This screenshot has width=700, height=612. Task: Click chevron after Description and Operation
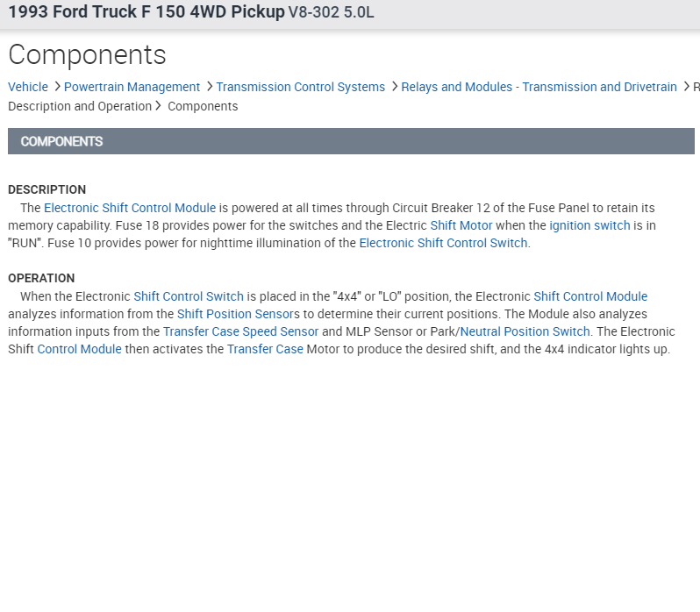pos(159,106)
